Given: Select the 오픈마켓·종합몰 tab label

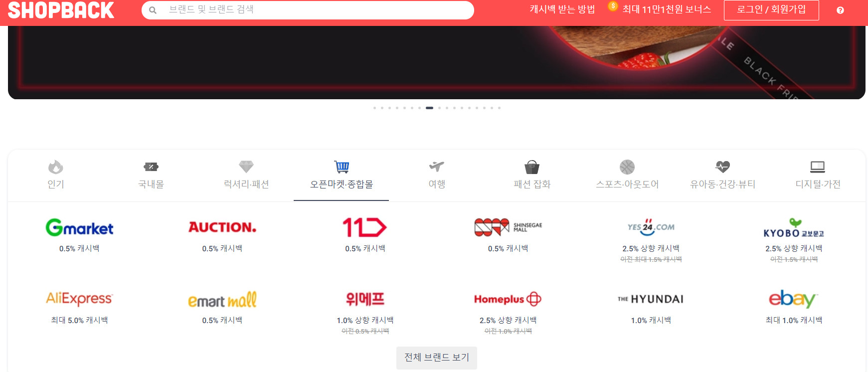Looking at the screenshot, I should click(x=342, y=184).
